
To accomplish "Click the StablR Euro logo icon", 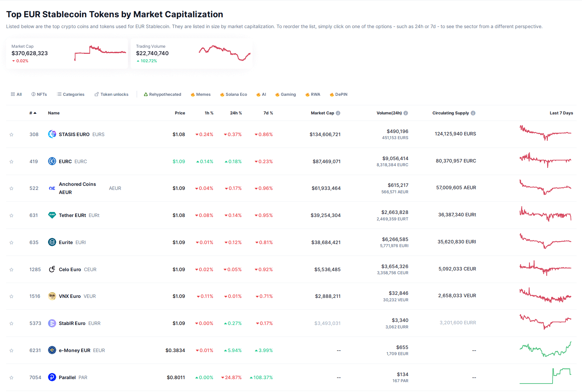I will click(x=52, y=323).
